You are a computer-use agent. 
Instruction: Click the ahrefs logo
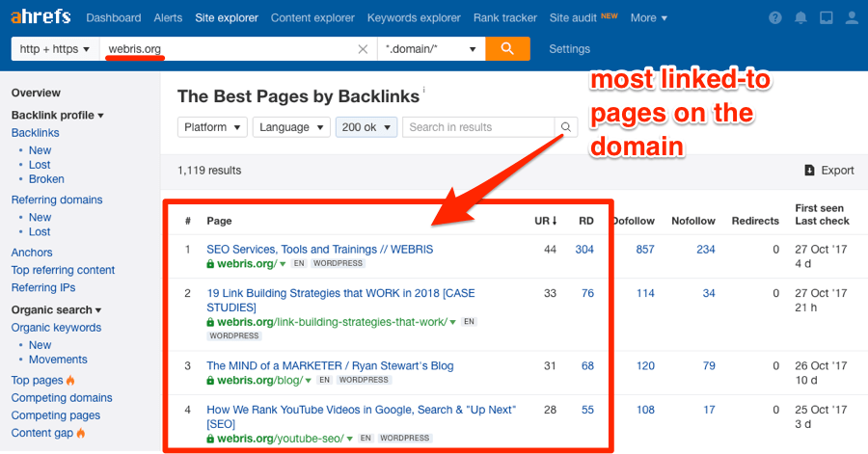click(41, 17)
